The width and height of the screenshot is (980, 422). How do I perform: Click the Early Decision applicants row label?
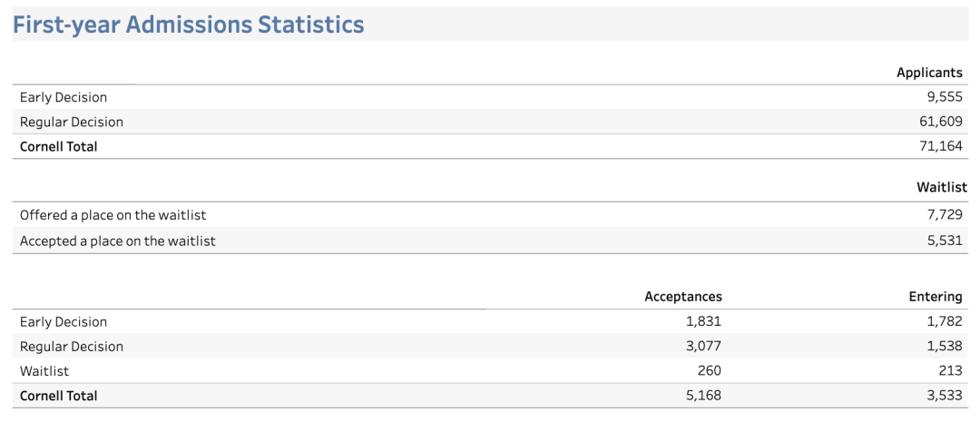click(x=64, y=97)
